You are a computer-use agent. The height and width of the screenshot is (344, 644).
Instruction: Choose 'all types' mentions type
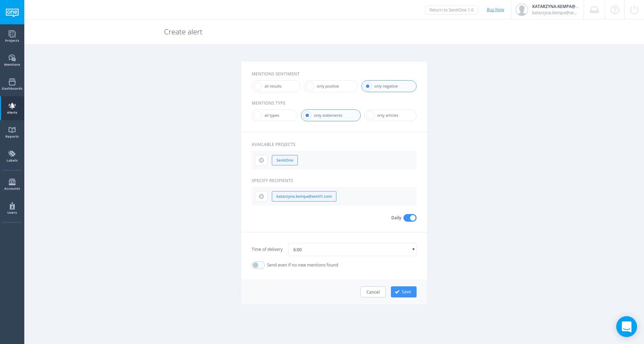pos(274,115)
